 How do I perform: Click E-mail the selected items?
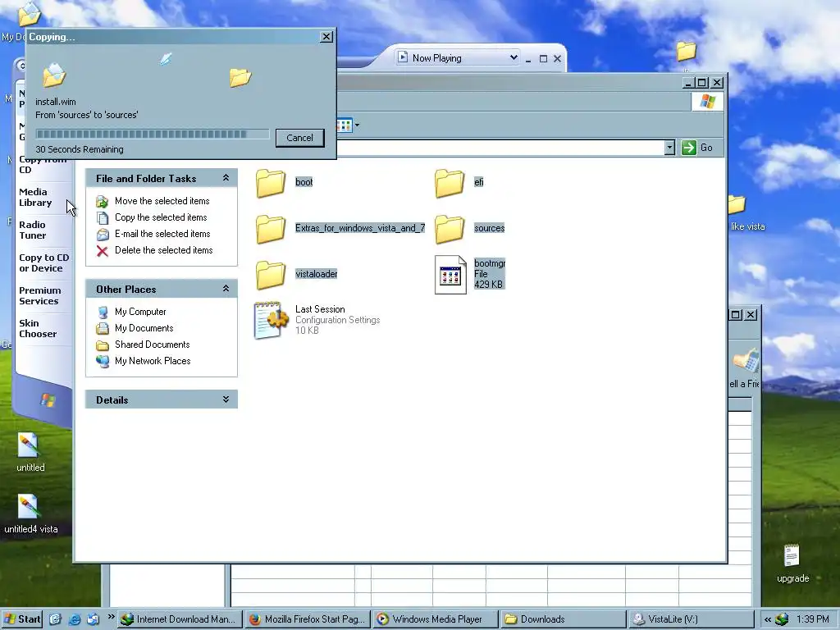(162, 234)
